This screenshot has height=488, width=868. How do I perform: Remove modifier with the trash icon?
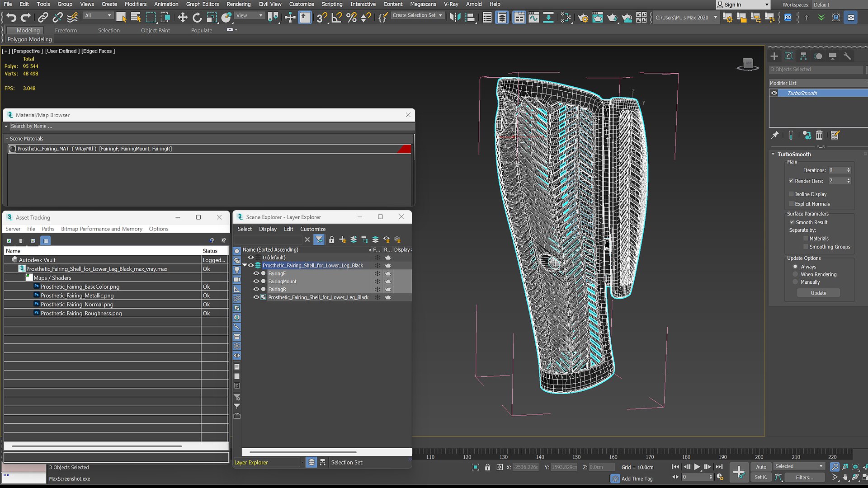(819, 135)
